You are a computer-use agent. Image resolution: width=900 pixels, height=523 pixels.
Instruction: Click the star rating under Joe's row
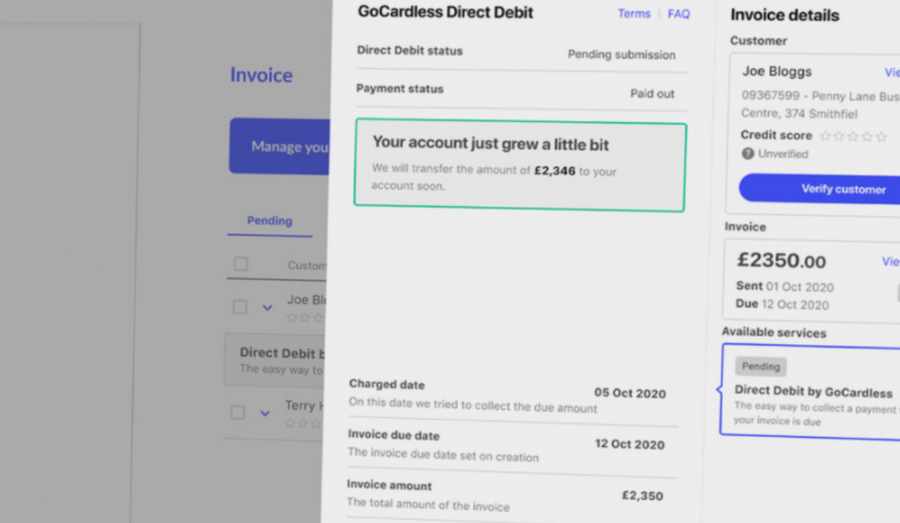tap(305, 317)
